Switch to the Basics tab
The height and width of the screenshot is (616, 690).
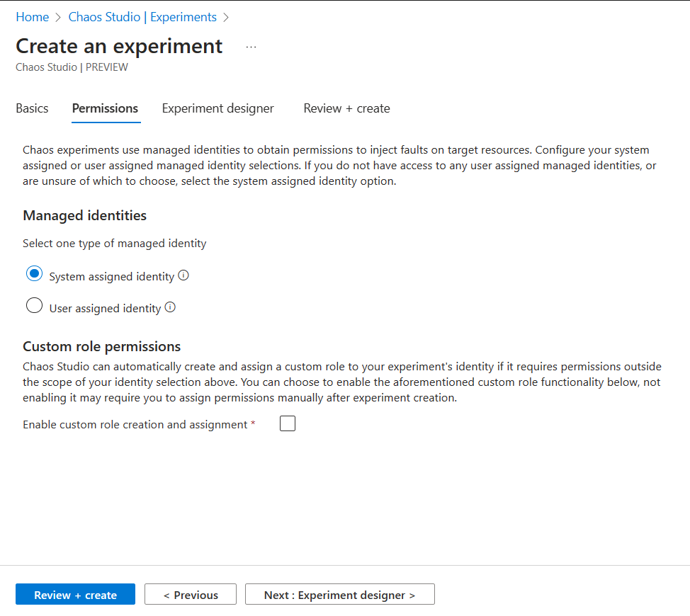click(x=32, y=108)
